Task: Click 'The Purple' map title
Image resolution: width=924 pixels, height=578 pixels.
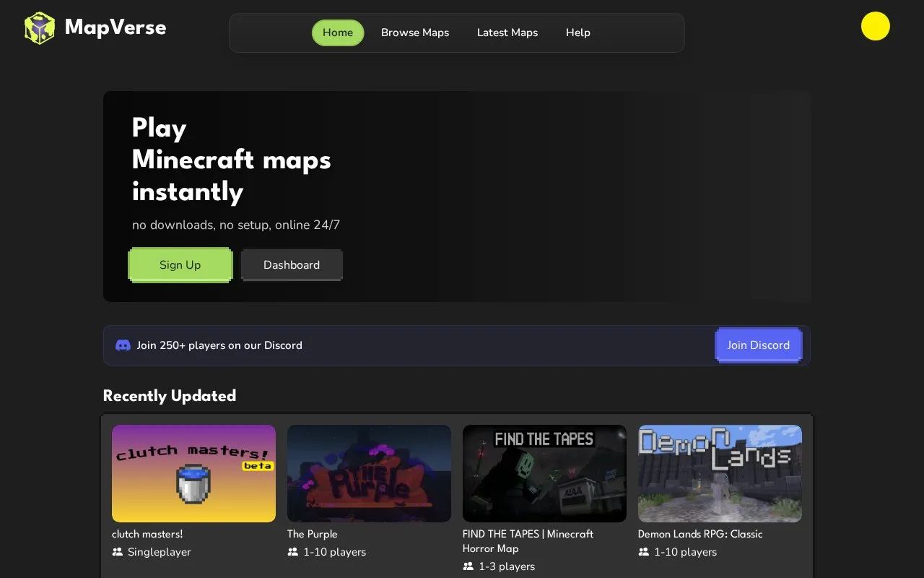Action: tap(313, 534)
